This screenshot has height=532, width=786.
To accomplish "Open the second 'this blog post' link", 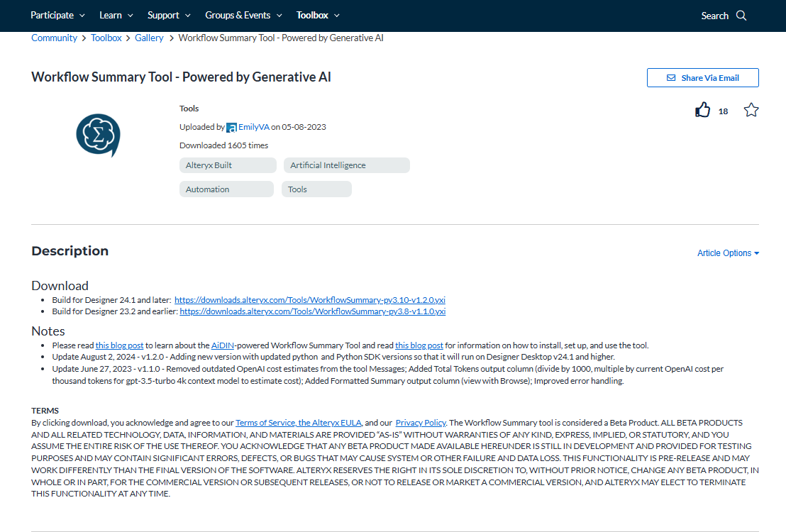I will pyautogui.click(x=419, y=345).
